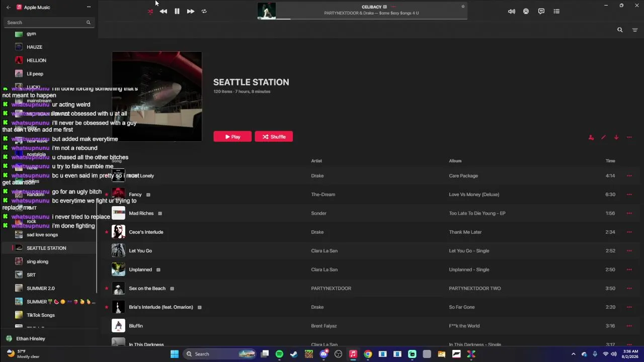Open the AirPlay output menu
This screenshot has height=362, width=644.
pyautogui.click(x=526, y=11)
